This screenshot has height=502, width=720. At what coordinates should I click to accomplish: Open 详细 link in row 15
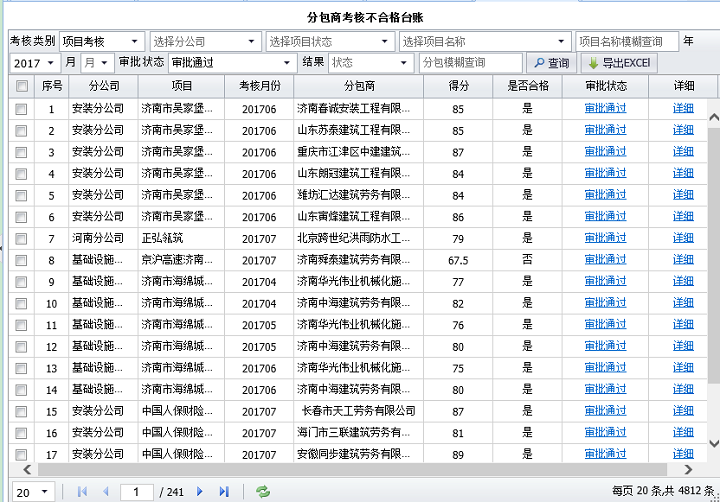tap(683, 411)
